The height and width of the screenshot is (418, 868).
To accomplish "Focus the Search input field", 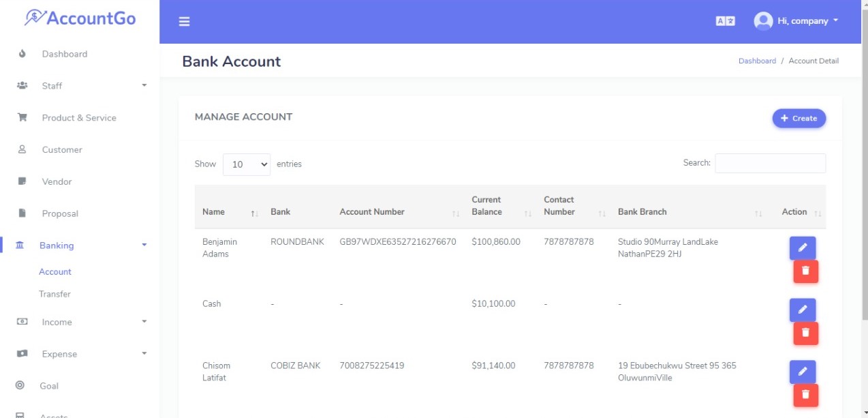I will (x=770, y=163).
